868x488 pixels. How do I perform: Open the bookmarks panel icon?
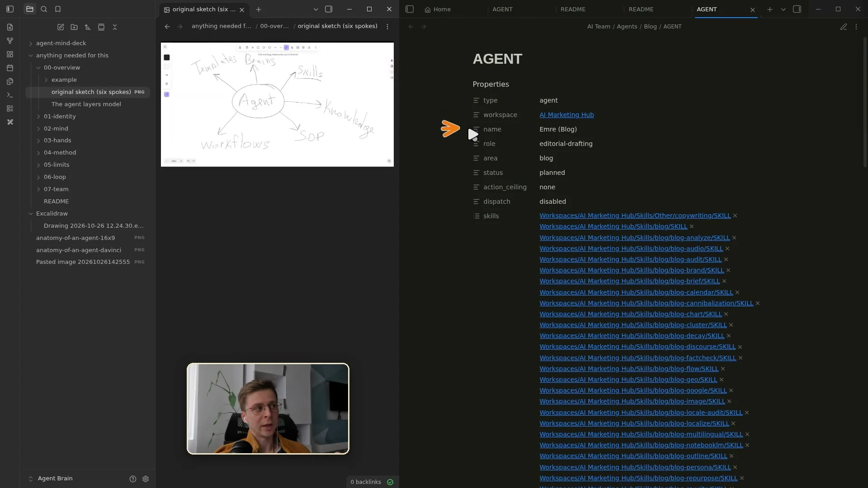click(58, 9)
